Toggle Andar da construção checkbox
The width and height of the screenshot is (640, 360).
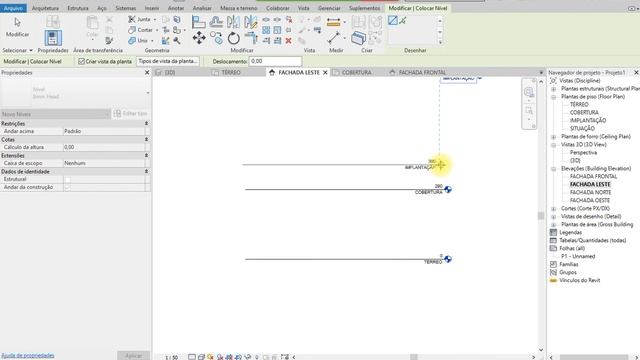point(68,187)
